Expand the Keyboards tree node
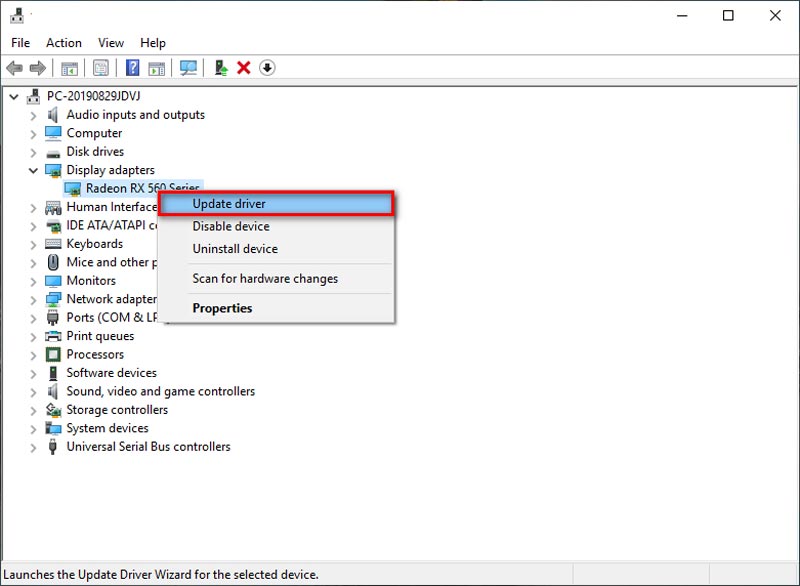The height and width of the screenshot is (586, 800). 33,245
